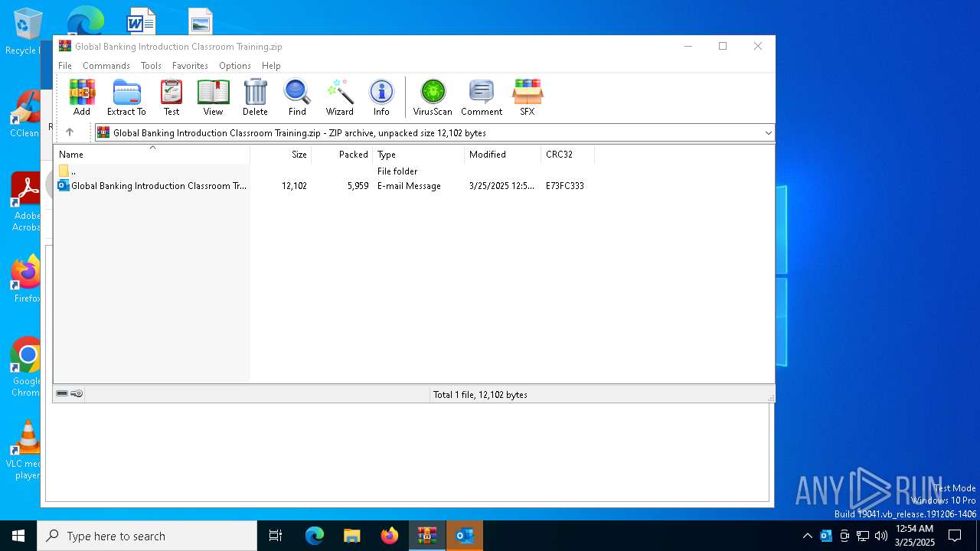Click the WinRAR title bar icon
Screen dimensions: 980x551
(x=64, y=46)
